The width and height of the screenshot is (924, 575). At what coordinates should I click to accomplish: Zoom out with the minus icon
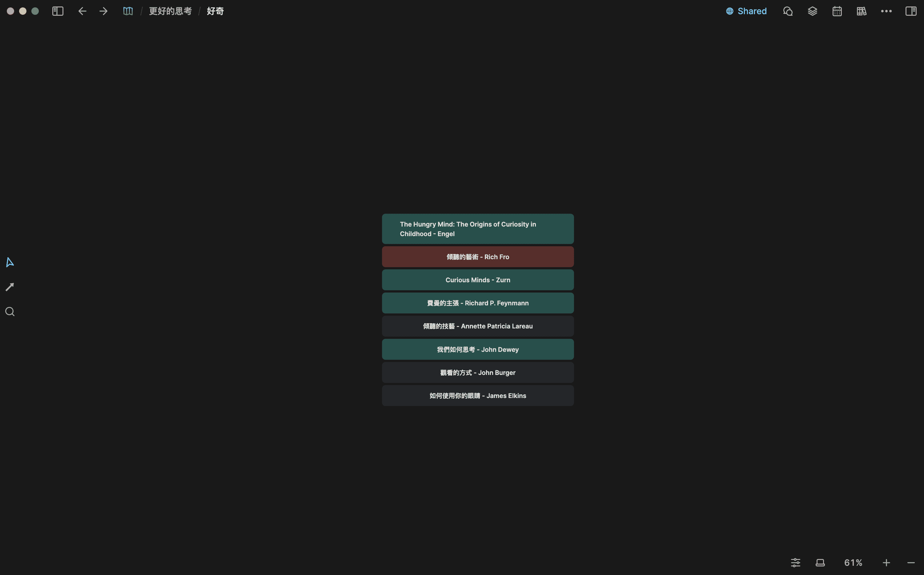[x=911, y=562]
